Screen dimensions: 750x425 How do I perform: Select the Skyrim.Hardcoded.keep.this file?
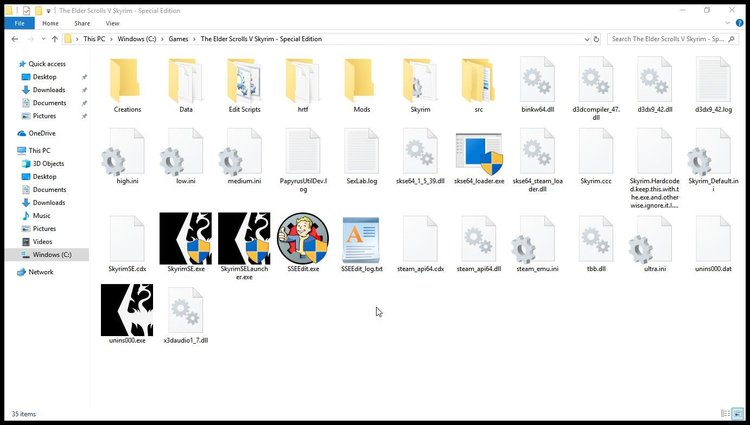[655, 168]
